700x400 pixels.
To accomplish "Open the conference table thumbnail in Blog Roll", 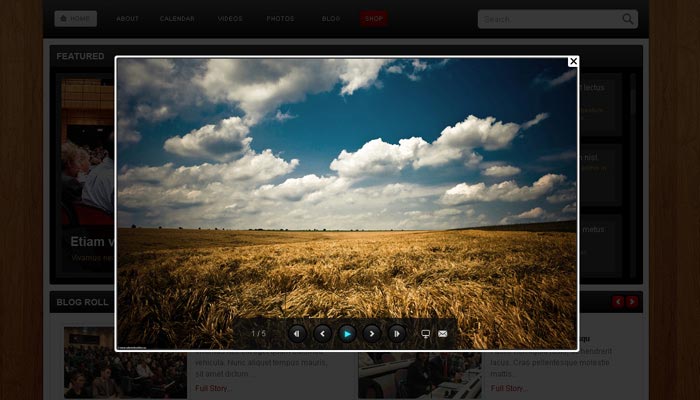I will tap(420, 375).
